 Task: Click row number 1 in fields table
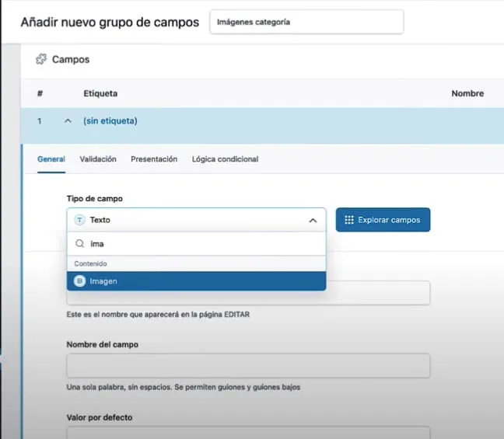coord(39,121)
